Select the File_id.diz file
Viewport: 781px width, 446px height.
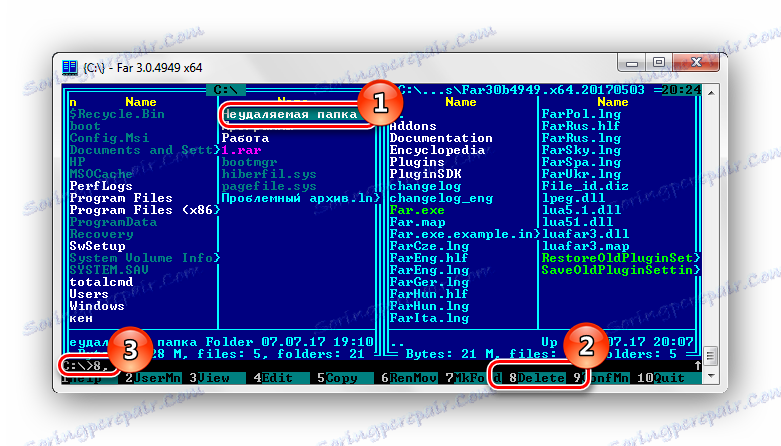[x=585, y=186]
